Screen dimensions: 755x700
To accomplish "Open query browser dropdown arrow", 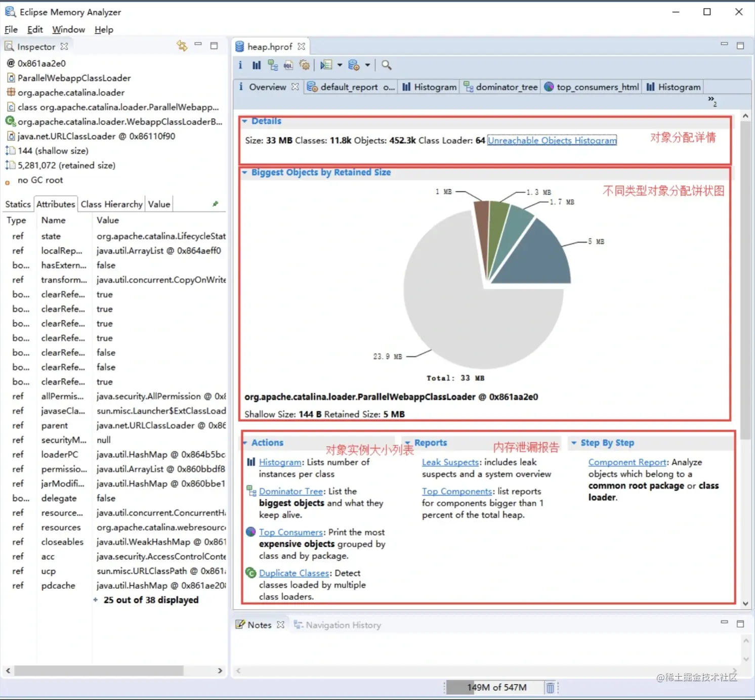I will (x=367, y=65).
